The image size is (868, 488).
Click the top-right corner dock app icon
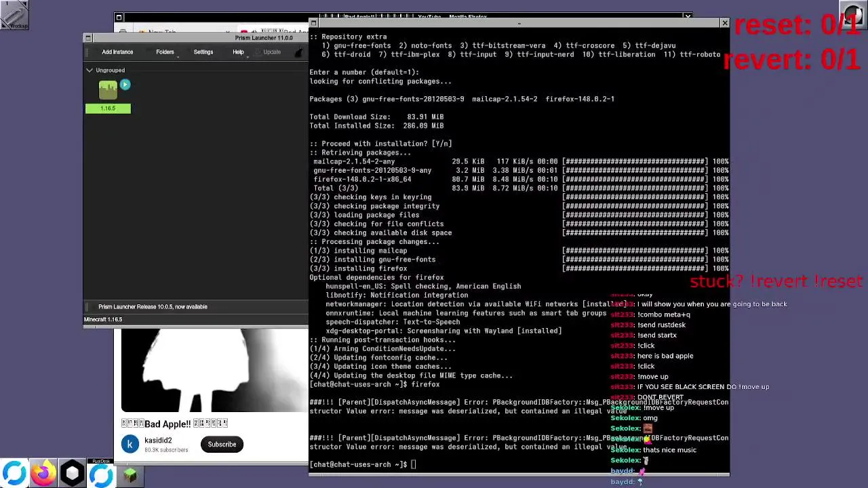point(853,15)
